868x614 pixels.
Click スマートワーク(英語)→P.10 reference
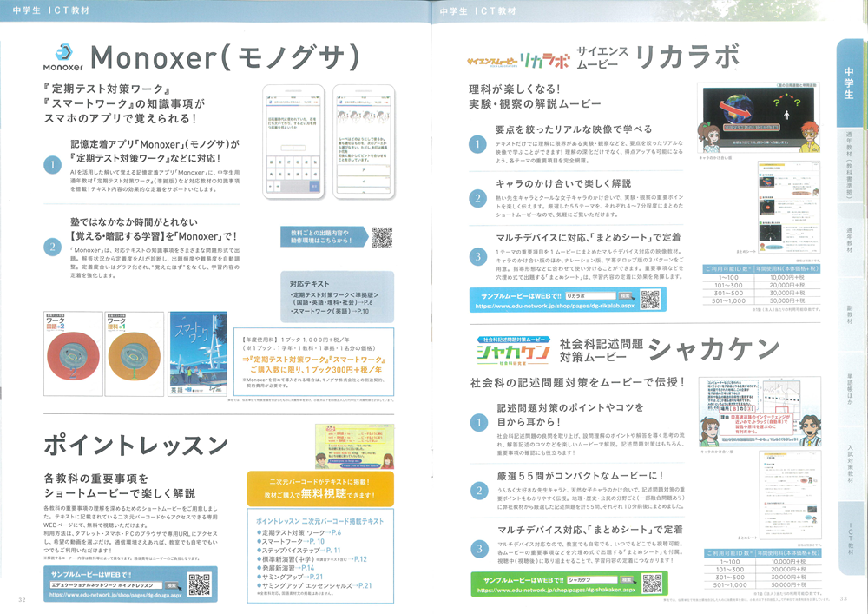tap(331, 311)
